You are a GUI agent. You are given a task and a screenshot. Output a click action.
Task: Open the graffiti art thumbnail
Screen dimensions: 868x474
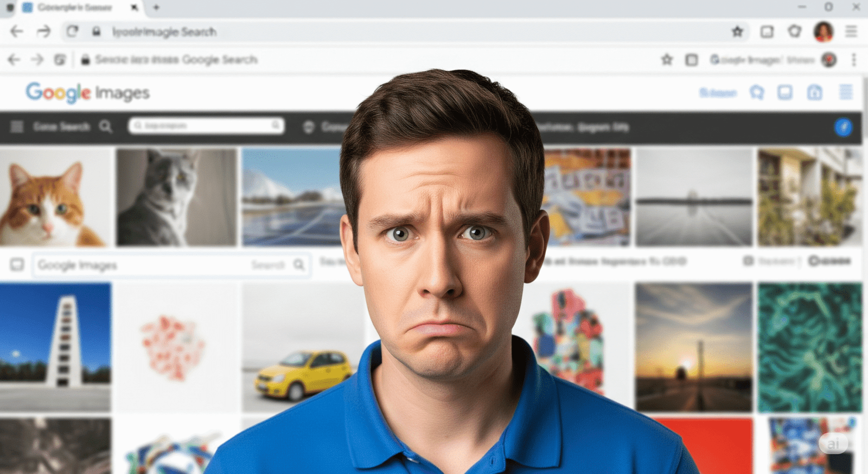tap(587, 197)
